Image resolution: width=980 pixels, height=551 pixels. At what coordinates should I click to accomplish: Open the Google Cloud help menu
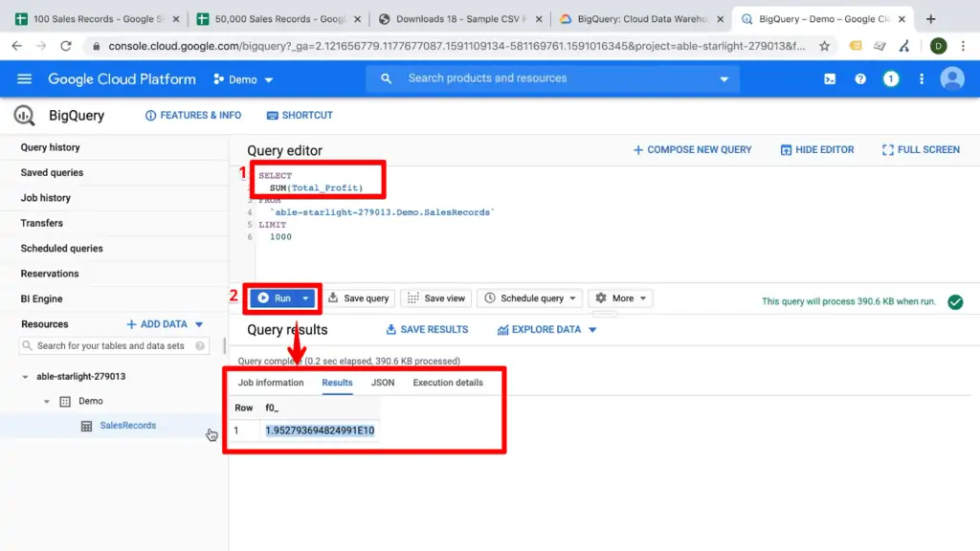[x=860, y=80]
